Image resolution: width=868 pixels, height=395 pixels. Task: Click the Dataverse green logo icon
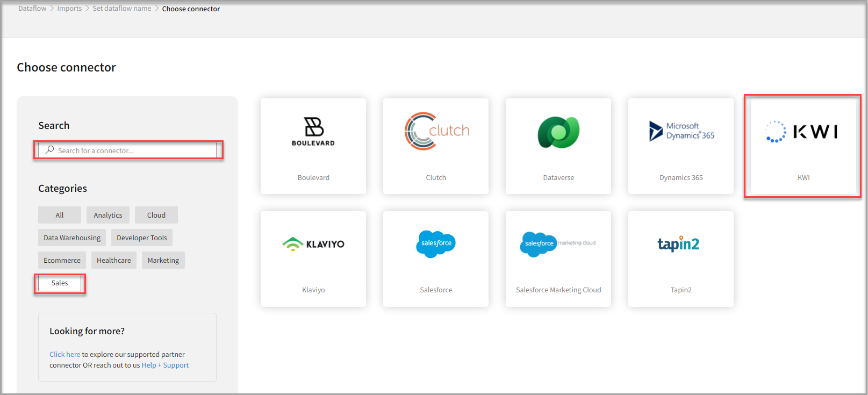point(558,132)
